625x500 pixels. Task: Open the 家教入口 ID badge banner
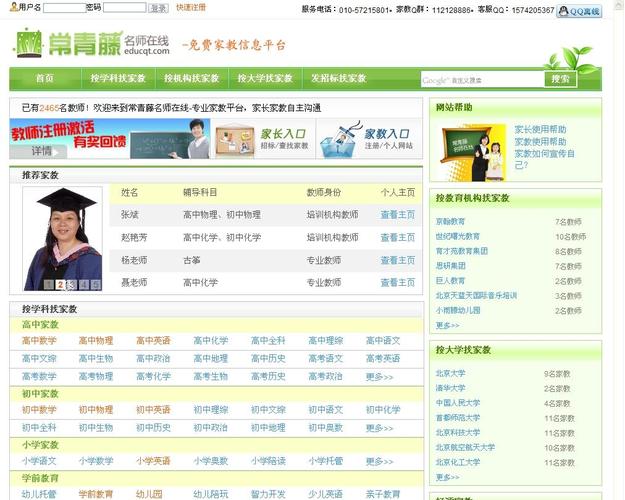point(369,138)
